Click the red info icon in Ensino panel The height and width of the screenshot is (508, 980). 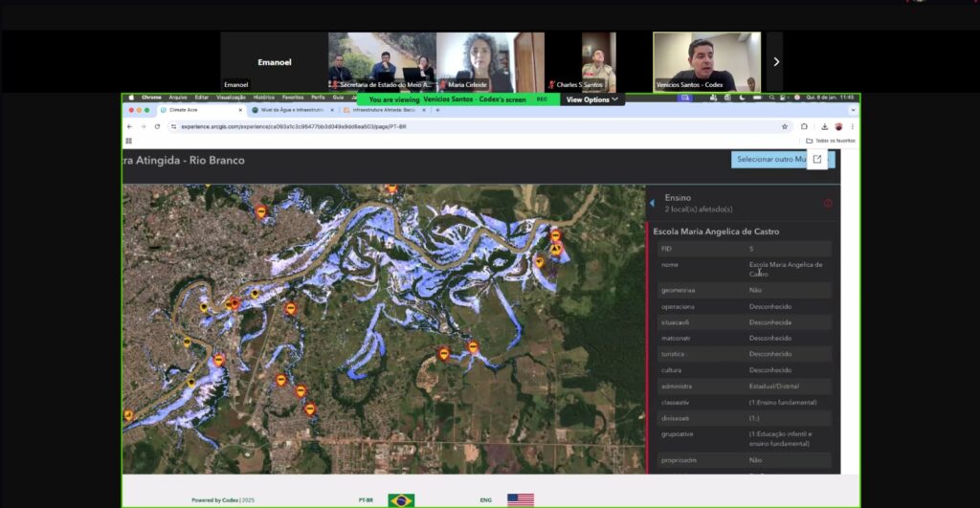click(828, 203)
